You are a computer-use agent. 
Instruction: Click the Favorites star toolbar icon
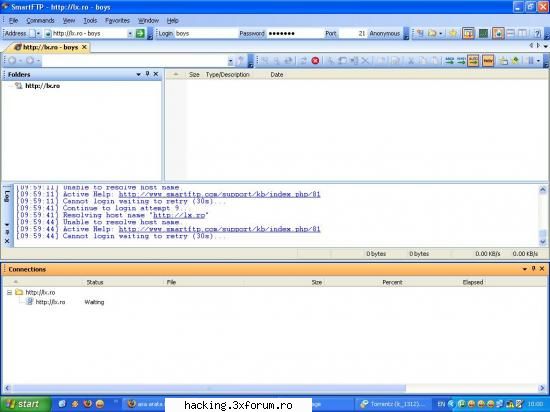pyautogui.click(x=453, y=33)
